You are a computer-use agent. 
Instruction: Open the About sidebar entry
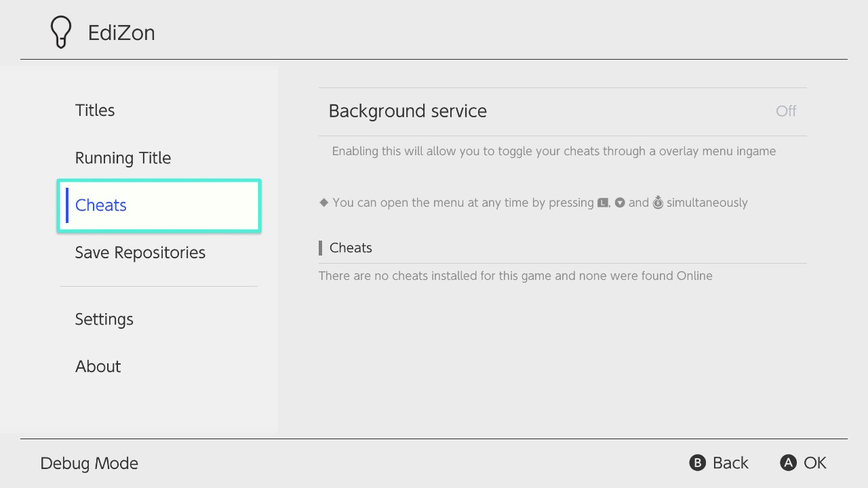[x=159, y=367]
